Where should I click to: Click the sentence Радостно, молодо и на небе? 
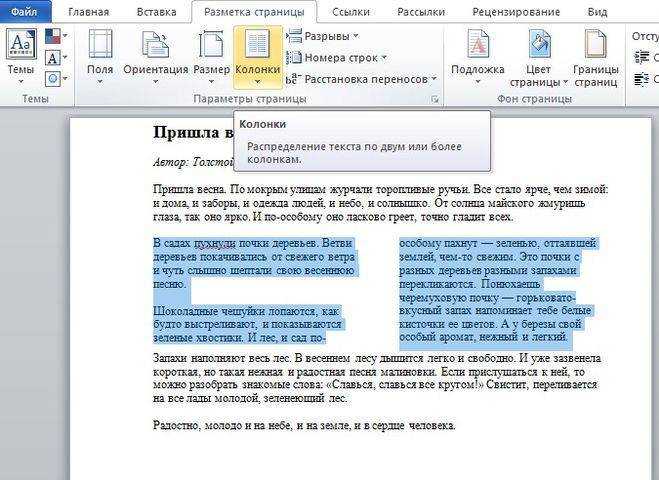tap(304, 425)
